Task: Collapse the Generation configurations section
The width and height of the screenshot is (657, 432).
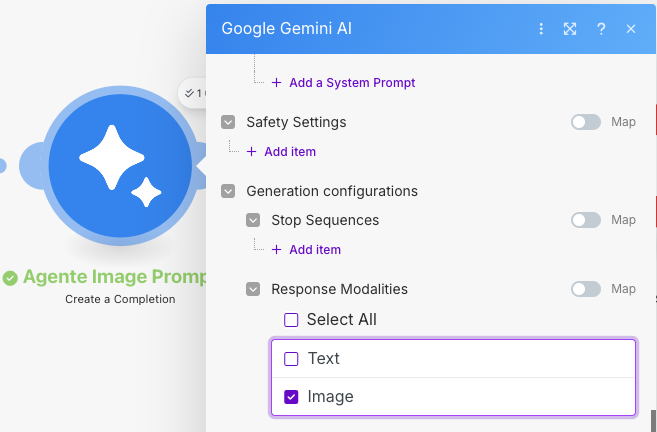Action: pos(228,191)
